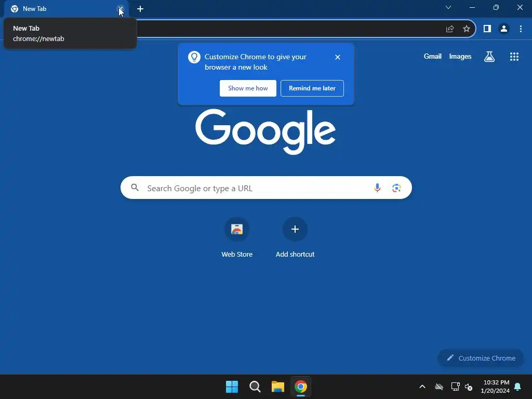The height and width of the screenshot is (399, 532).
Task: Open the notifications bell icon
Action: (518, 387)
